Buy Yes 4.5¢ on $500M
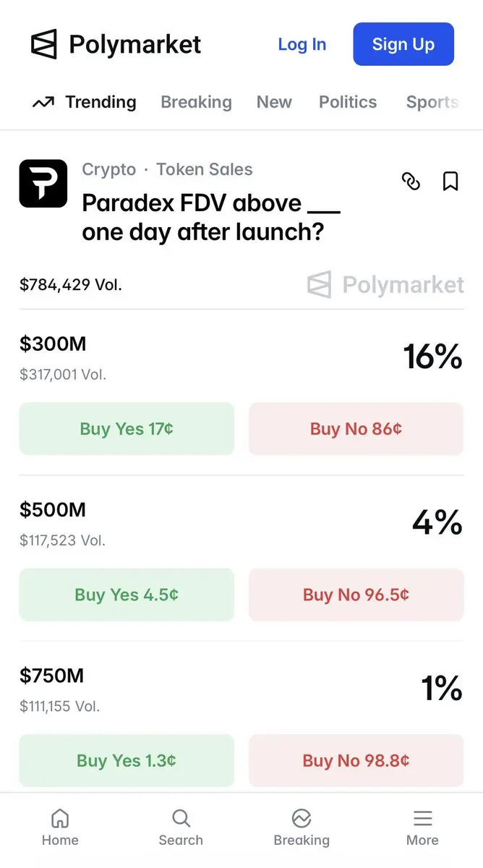The height and width of the screenshot is (868, 483). pos(127,595)
